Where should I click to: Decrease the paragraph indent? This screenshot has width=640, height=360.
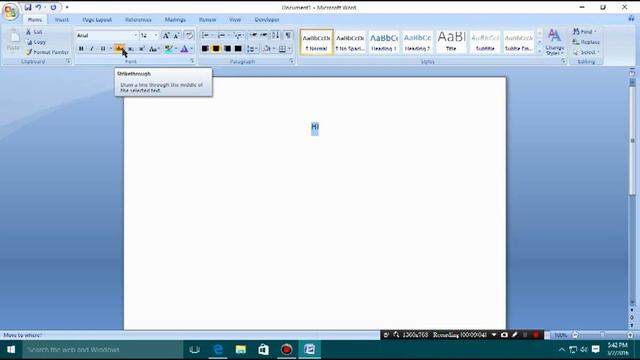coord(253,36)
